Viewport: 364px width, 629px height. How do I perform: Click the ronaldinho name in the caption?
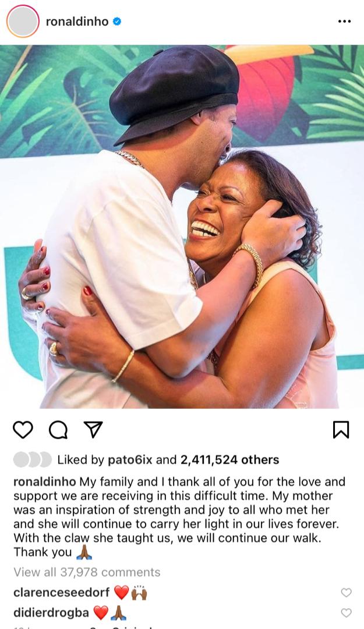pyautogui.click(x=44, y=482)
